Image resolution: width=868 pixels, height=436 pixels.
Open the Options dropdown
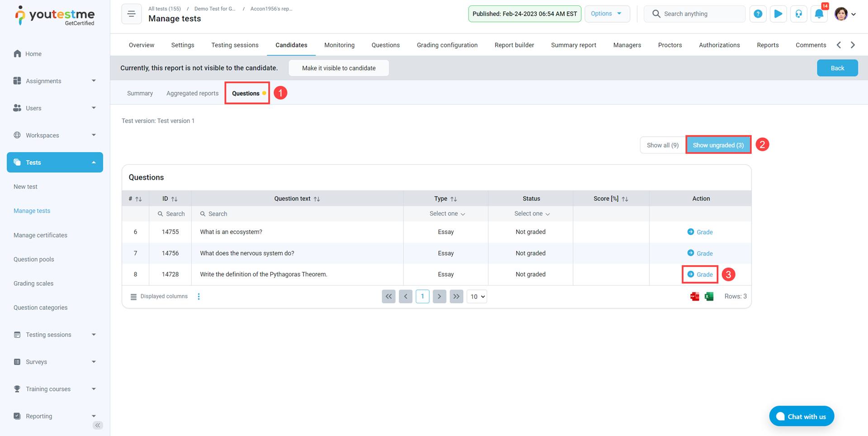607,14
